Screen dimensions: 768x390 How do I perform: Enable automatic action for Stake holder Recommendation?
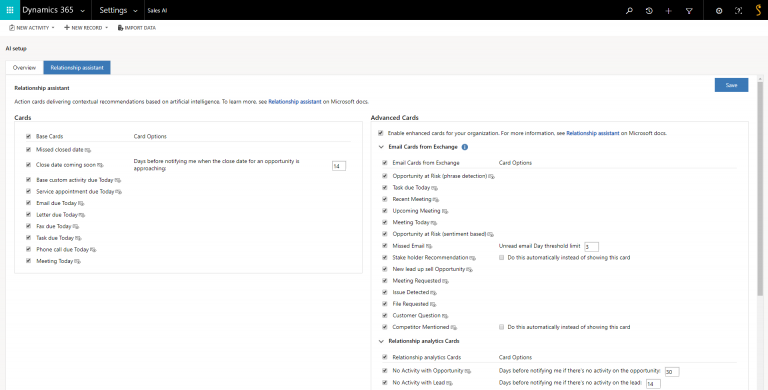[x=502, y=257]
